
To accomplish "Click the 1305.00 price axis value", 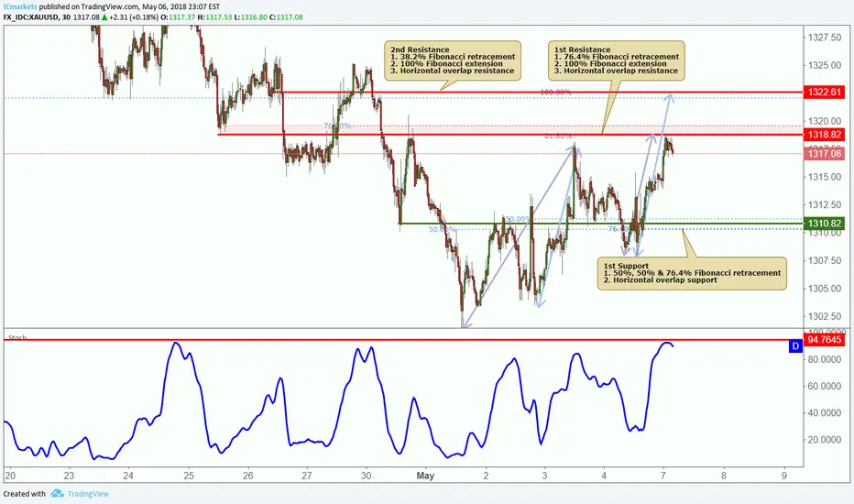I will coord(825,289).
